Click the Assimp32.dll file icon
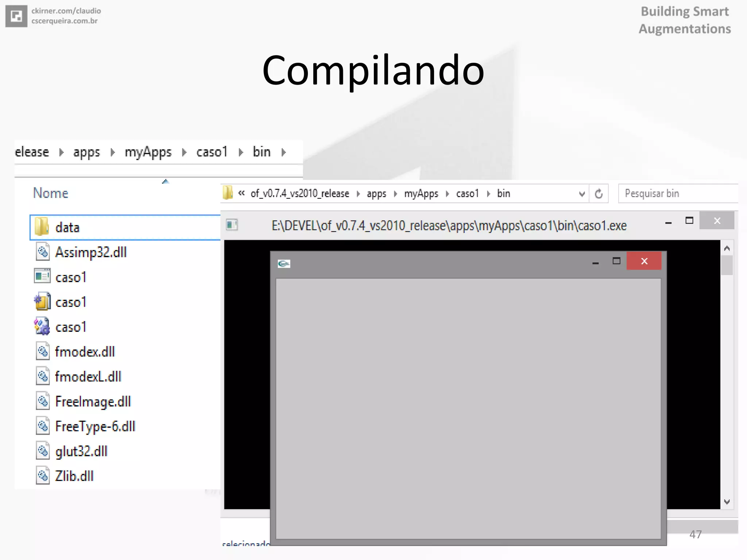The image size is (747, 560). (x=43, y=252)
